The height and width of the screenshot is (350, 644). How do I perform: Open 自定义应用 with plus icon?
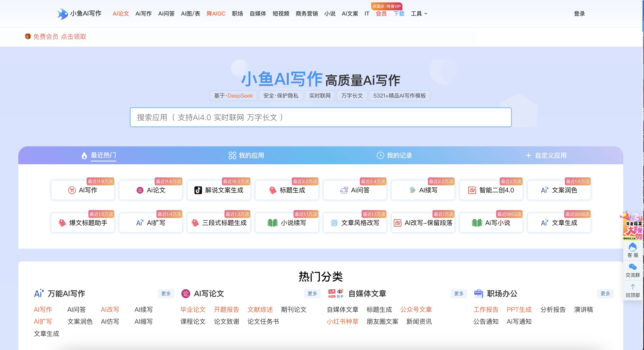pyautogui.click(x=546, y=156)
